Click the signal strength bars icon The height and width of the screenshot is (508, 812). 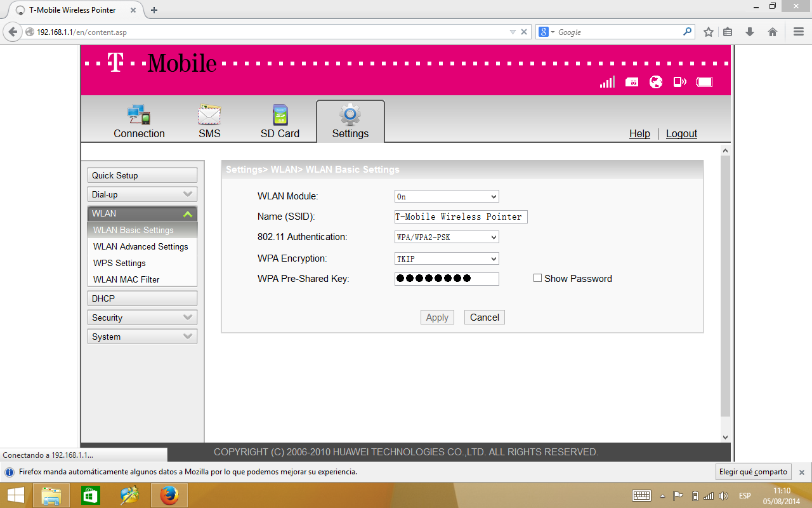(607, 82)
